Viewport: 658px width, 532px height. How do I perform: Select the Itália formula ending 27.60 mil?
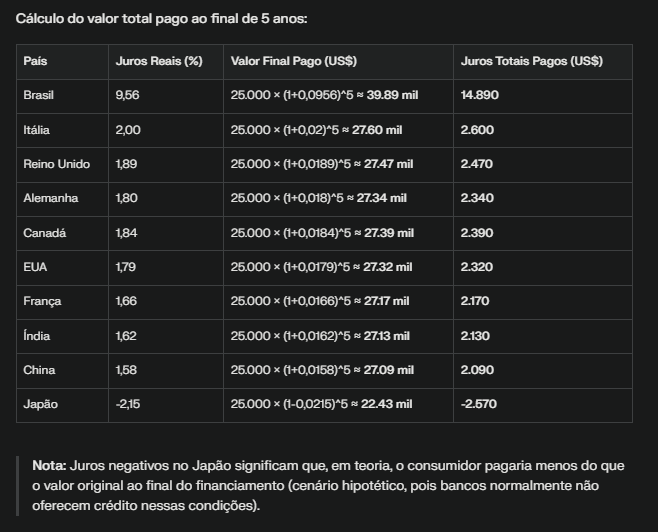[x=316, y=130]
